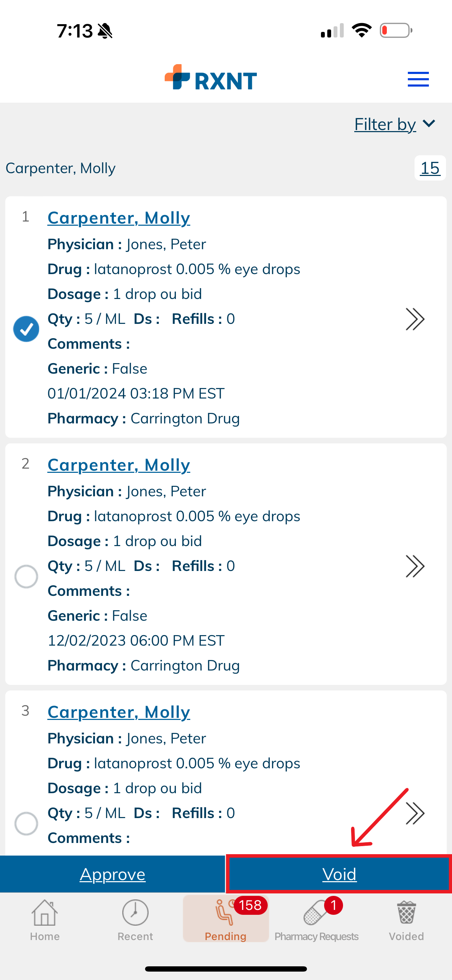Select the radio circle for prescription 2
The height and width of the screenshot is (980, 452).
(26, 576)
